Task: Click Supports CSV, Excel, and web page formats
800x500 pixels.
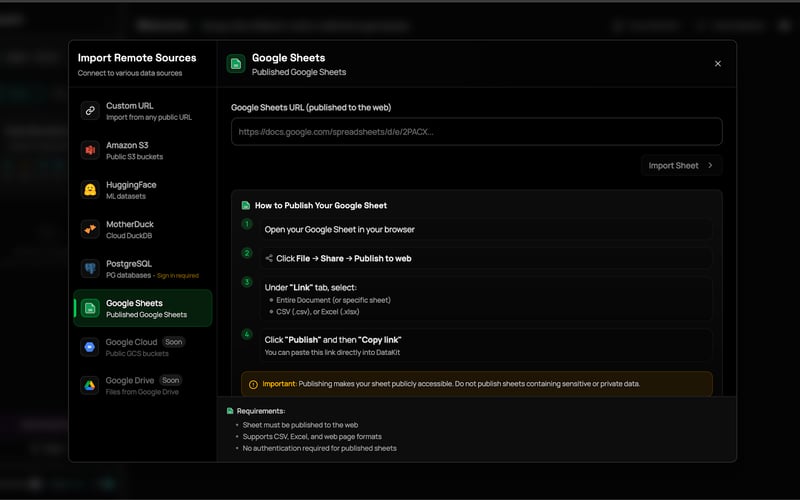Action: point(312,437)
